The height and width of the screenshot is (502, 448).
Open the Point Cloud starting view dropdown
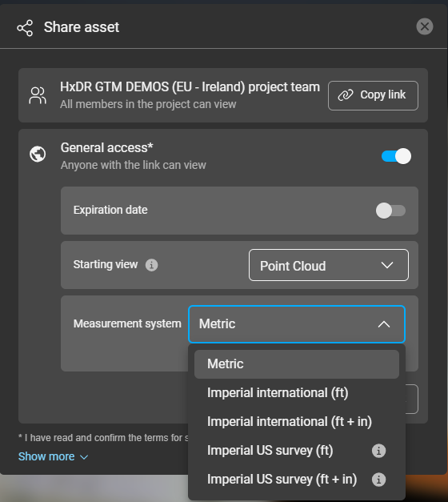[x=329, y=265]
